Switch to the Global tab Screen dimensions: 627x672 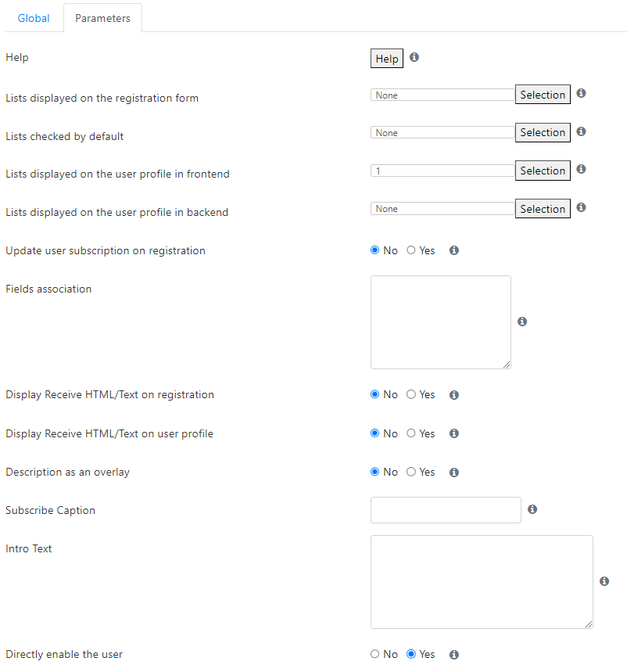pos(34,18)
